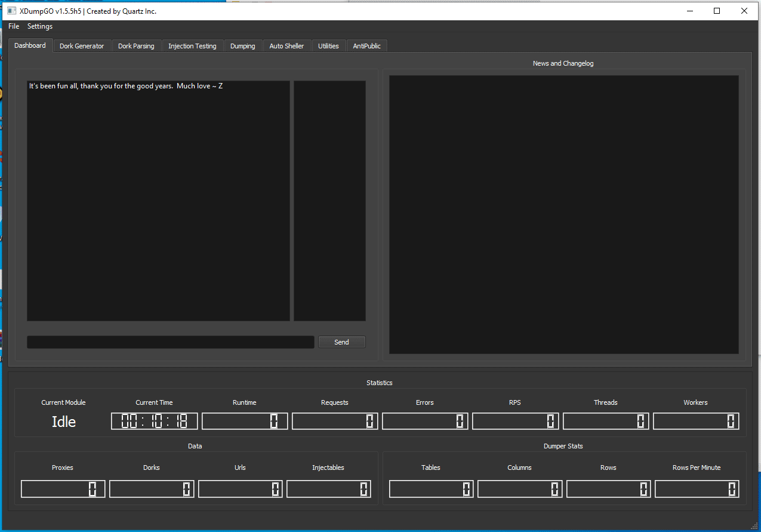This screenshot has width=761, height=532.
Task: Maximize the XDumpGO window
Action: (717, 11)
